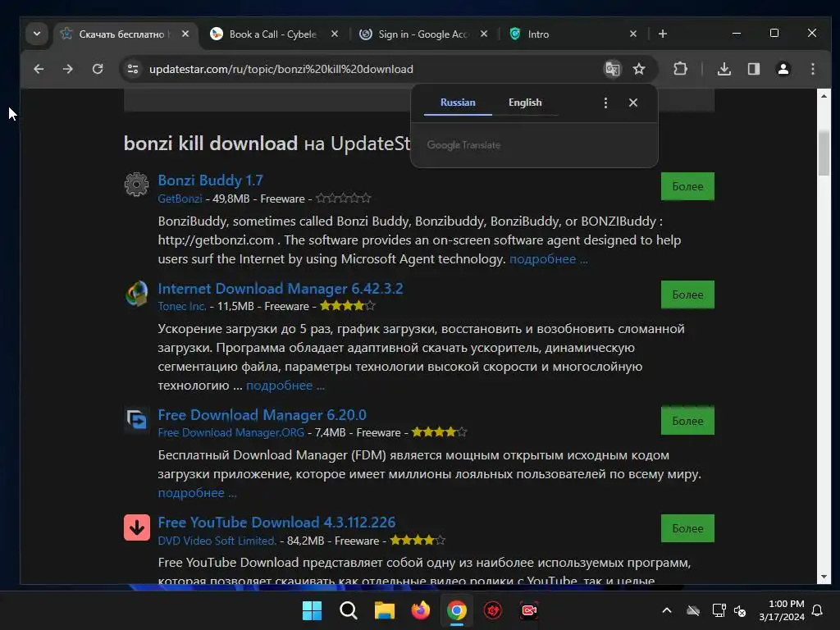Close the Скачать бесплатно tab
The height and width of the screenshot is (630, 840).
point(185,34)
